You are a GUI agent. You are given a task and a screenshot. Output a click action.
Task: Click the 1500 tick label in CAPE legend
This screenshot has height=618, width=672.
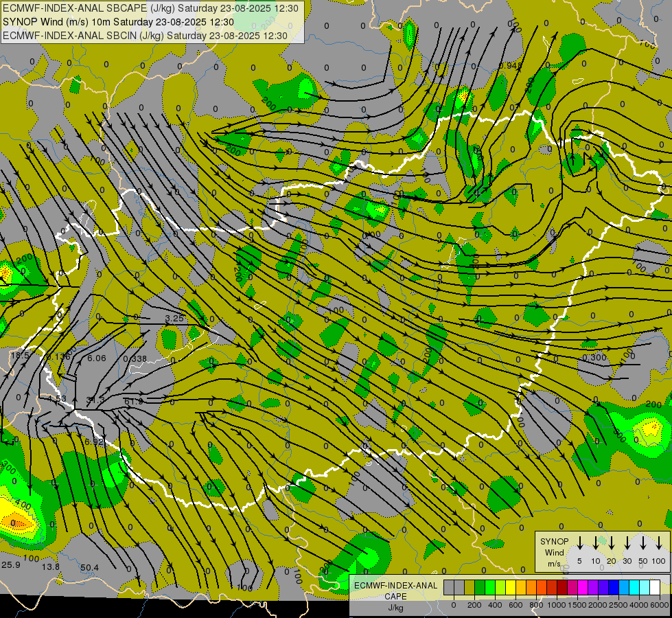click(x=577, y=605)
